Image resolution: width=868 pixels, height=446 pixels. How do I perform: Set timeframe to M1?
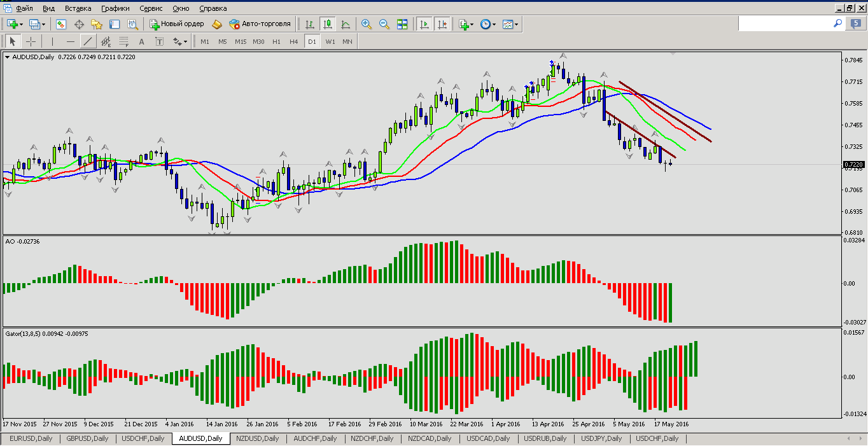[204, 41]
